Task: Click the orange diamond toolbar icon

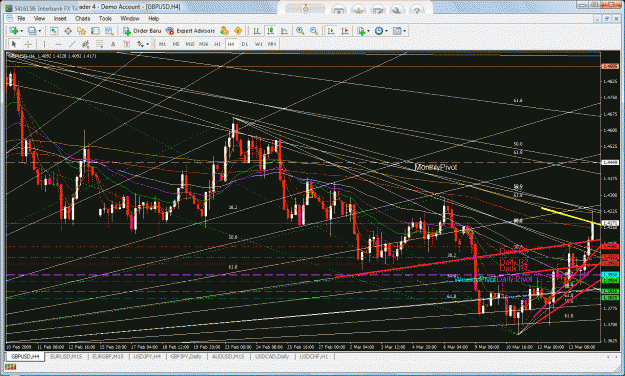Action: 238,31
